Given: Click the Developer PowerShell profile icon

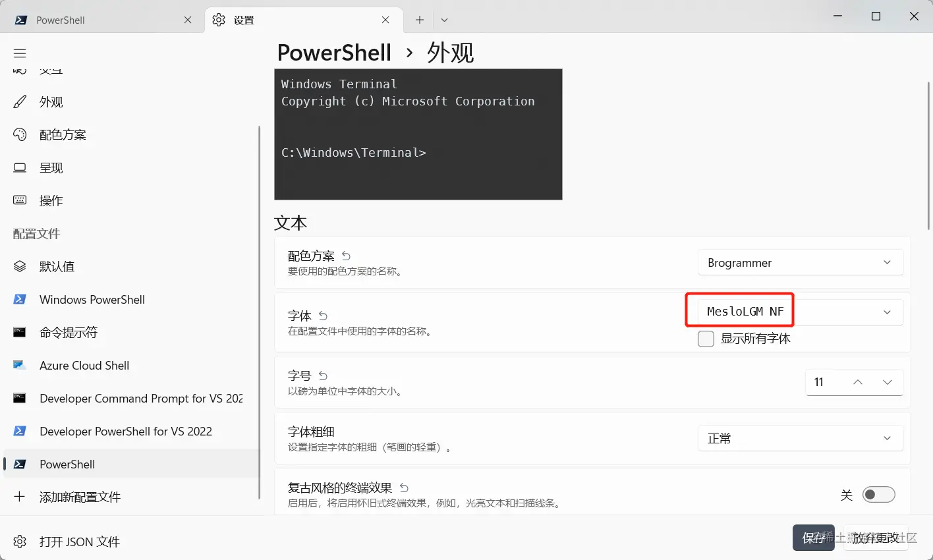Looking at the screenshot, I should [x=20, y=431].
